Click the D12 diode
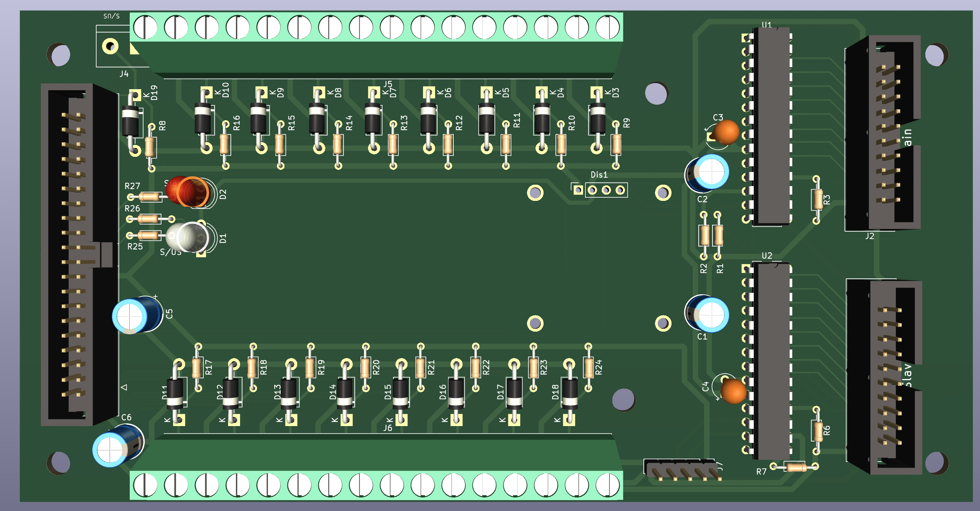 click(231, 394)
